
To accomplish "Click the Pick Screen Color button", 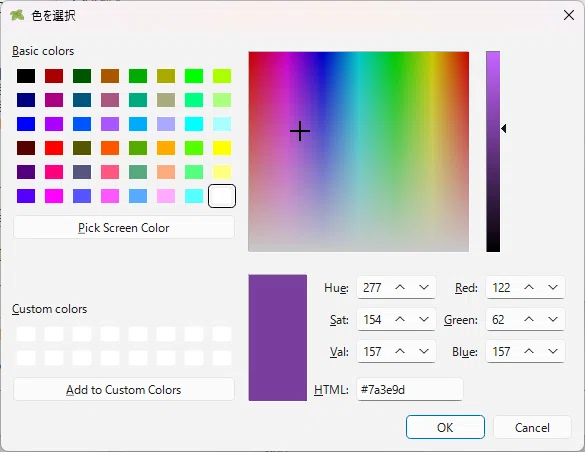I will point(124,227).
